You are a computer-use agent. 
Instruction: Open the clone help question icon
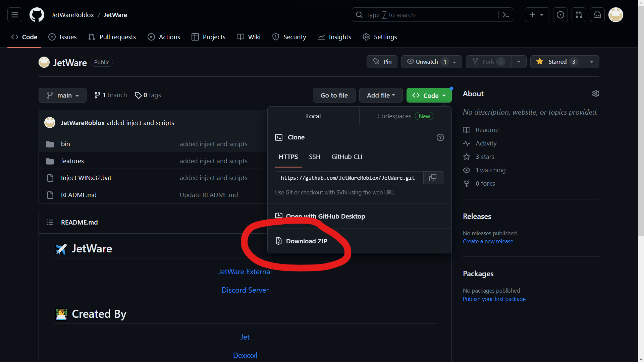440,137
